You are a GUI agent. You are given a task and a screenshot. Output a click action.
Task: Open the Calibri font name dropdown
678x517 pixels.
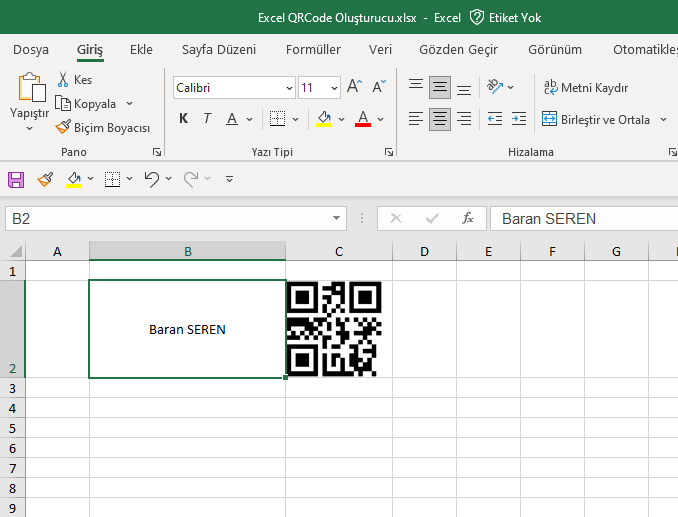click(x=289, y=88)
